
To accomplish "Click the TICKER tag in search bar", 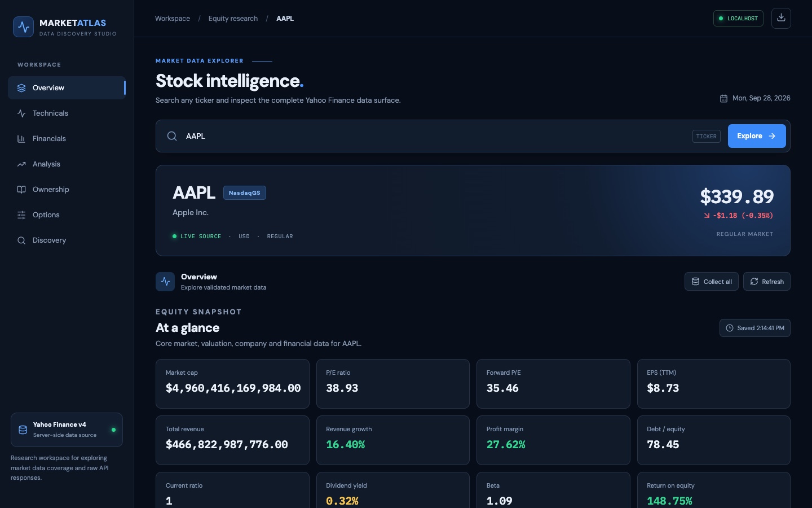I will 707,137.
